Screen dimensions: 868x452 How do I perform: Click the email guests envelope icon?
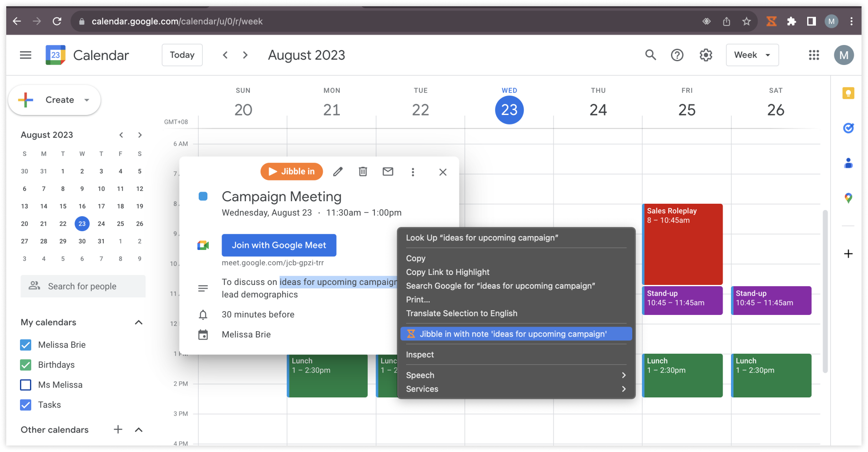(x=388, y=172)
